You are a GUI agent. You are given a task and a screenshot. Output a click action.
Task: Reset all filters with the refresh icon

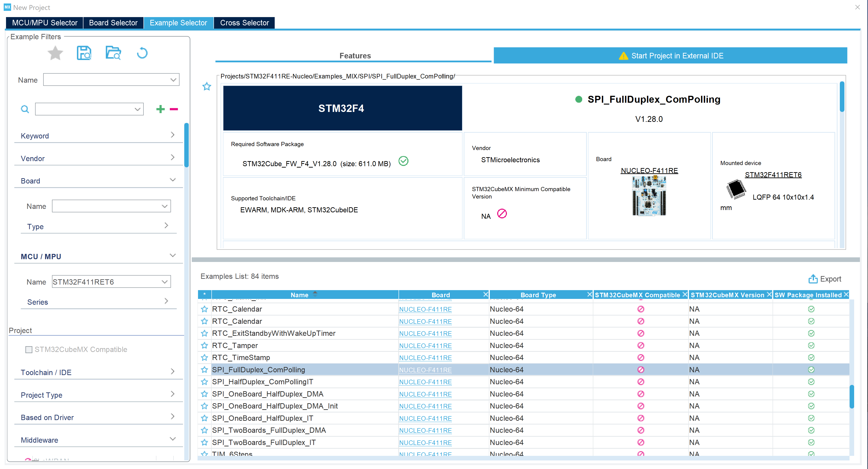pos(142,53)
